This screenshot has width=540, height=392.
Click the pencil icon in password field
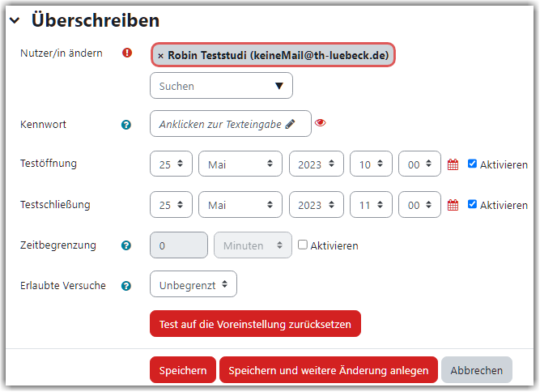[290, 124]
